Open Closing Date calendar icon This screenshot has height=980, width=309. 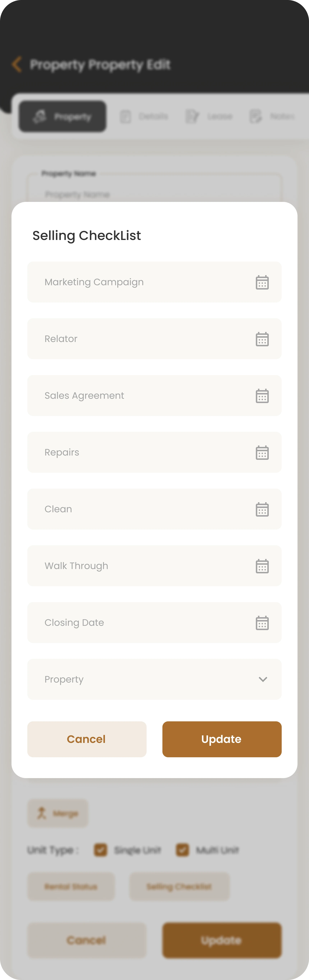click(x=262, y=623)
